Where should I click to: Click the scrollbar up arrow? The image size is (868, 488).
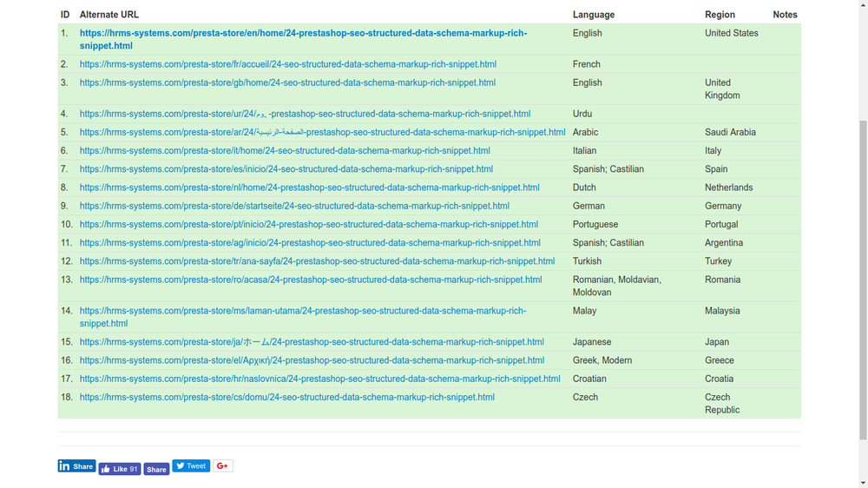(863, 3)
